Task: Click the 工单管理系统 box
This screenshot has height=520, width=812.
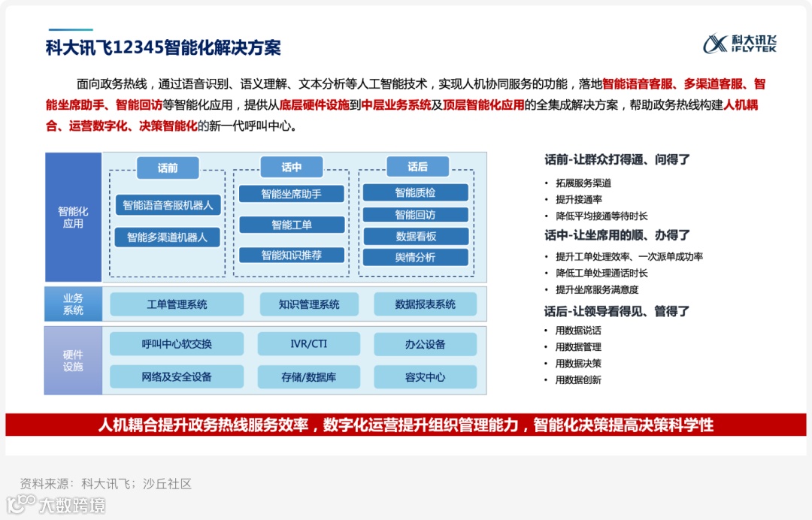Action: click(x=177, y=304)
